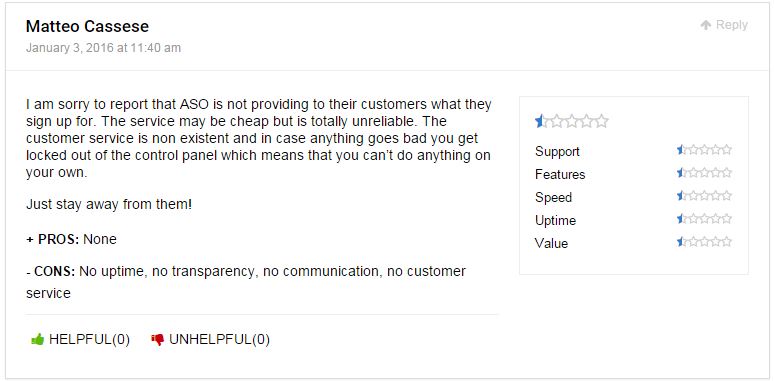Click the Speed rating stars
This screenshot has width=774, height=381.
pos(704,196)
